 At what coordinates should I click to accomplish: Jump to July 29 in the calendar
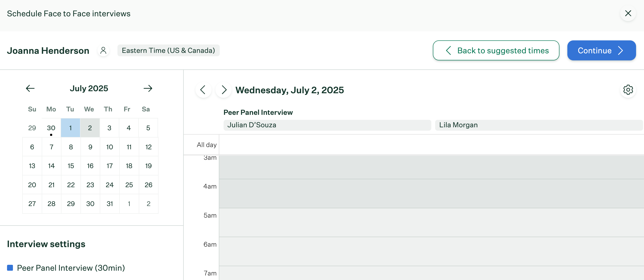pos(71,204)
